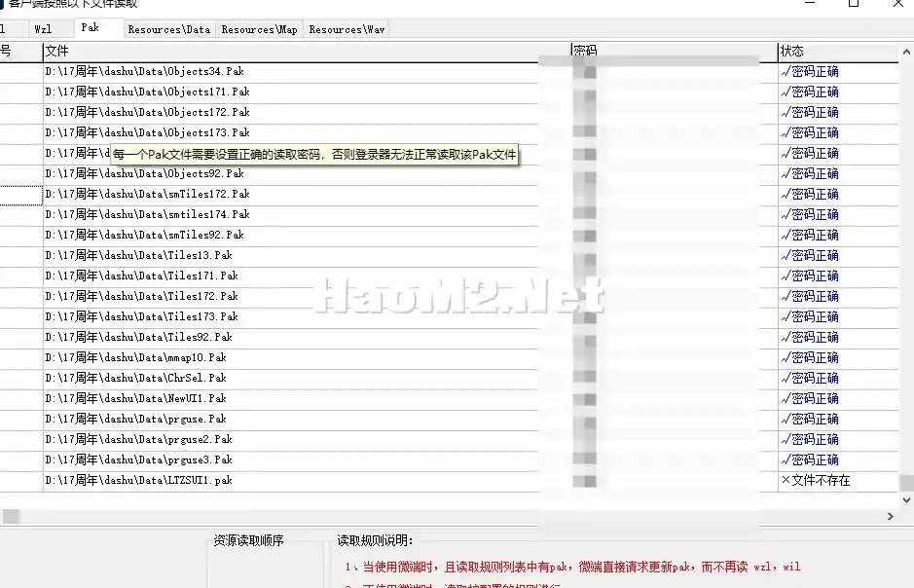Select the NewUI1.Pak file row
This screenshot has height=588, width=914.
click(449, 398)
